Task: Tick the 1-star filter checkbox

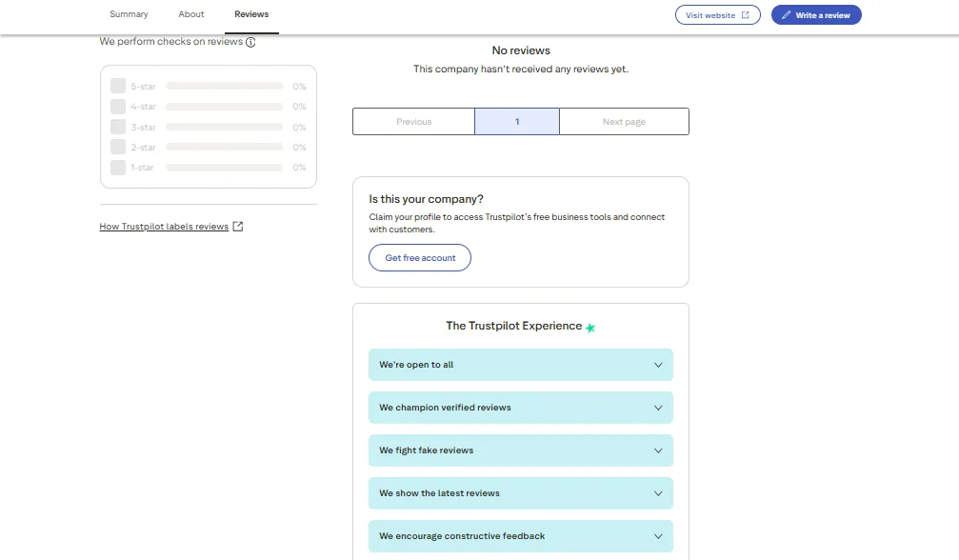Action: tap(118, 168)
